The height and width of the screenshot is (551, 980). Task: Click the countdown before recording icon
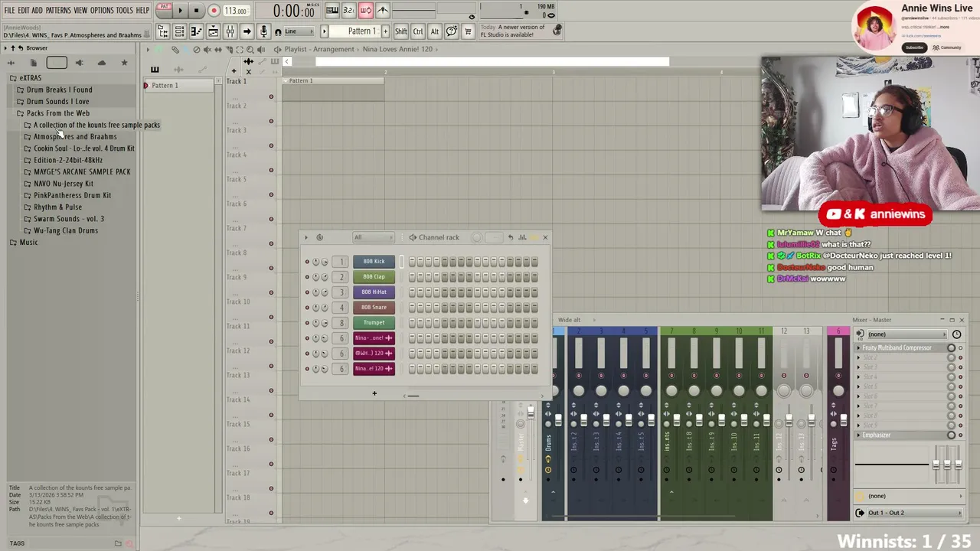[348, 10]
